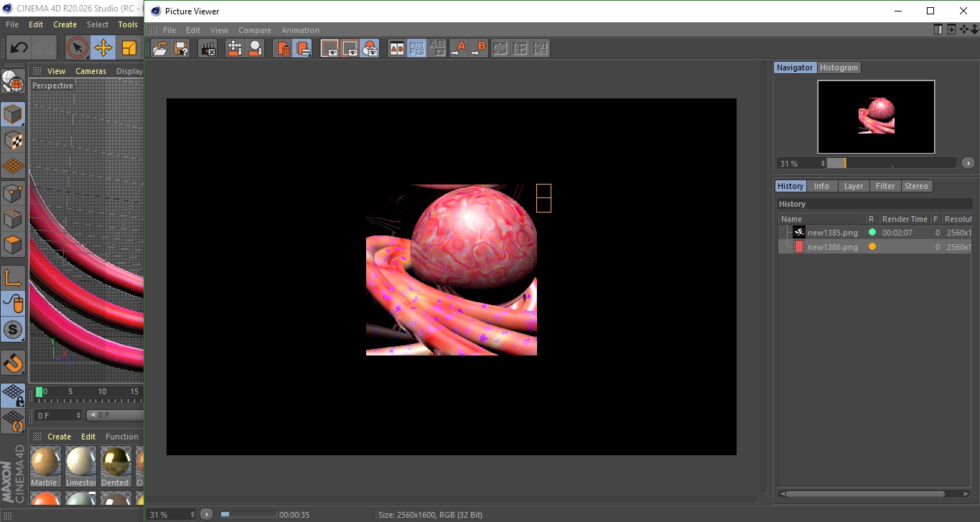Image resolution: width=980 pixels, height=522 pixels.
Task: Click the green render dot for new1385.png
Action: pyautogui.click(x=872, y=232)
